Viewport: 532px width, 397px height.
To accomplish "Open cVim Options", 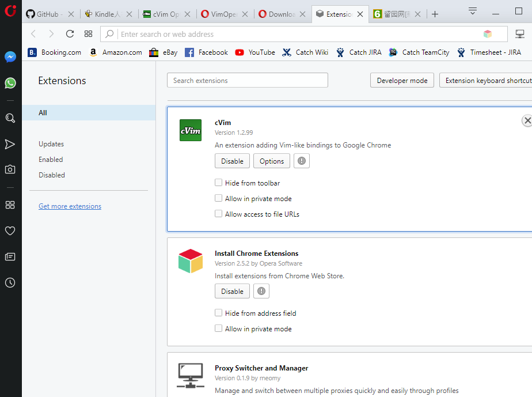I will (272, 161).
